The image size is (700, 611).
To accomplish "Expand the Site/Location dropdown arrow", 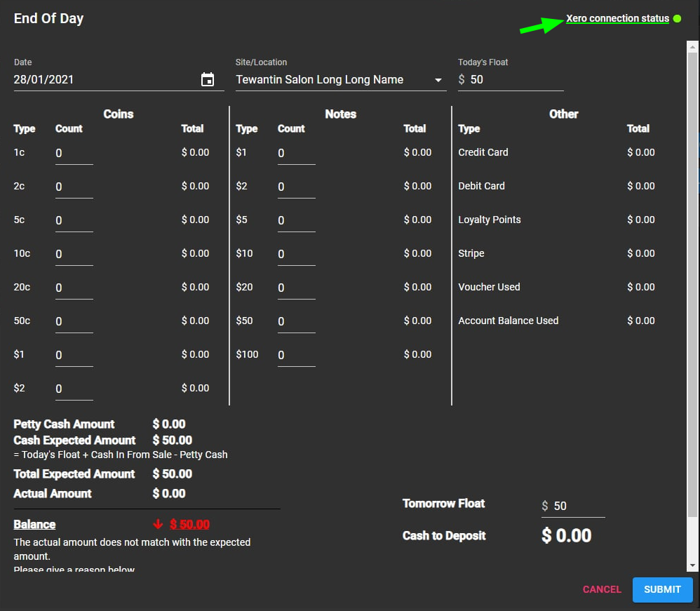I will (439, 80).
